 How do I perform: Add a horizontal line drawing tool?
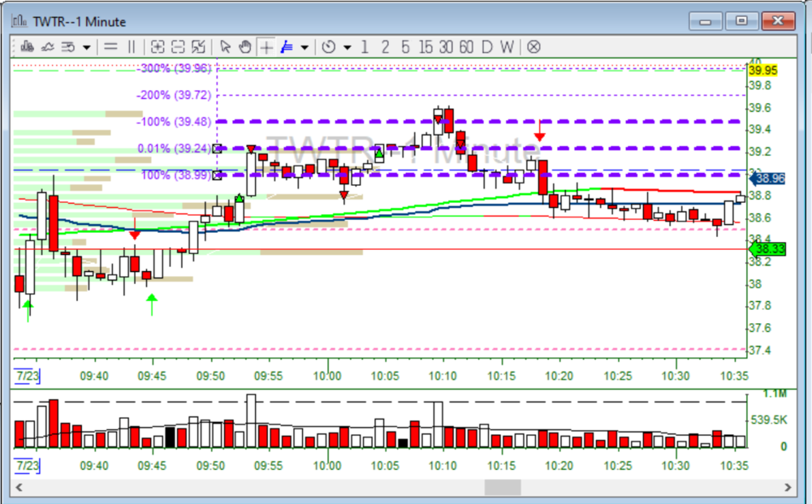click(110, 47)
